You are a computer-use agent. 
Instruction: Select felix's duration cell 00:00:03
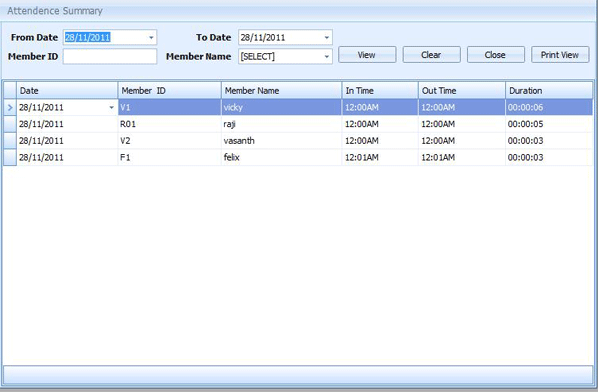click(x=549, y=157)
